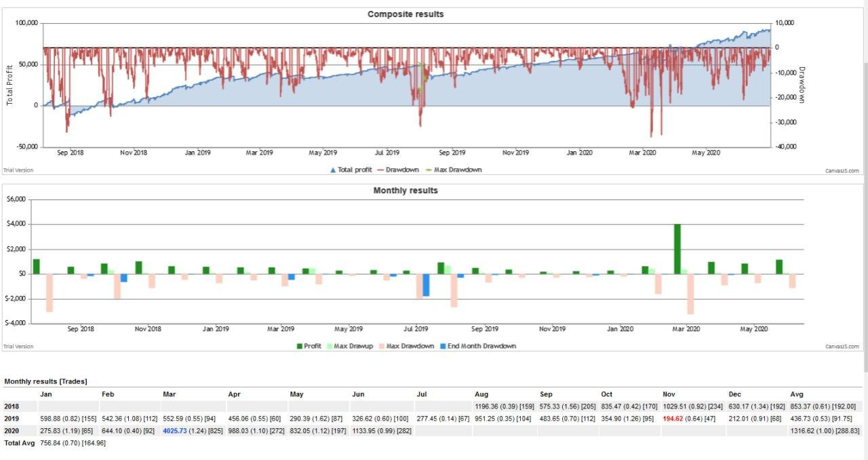This screenshot has width=868, height=460.
Task: Click the $6,000 axis label on Monthly results
Action: click(16, 199)
